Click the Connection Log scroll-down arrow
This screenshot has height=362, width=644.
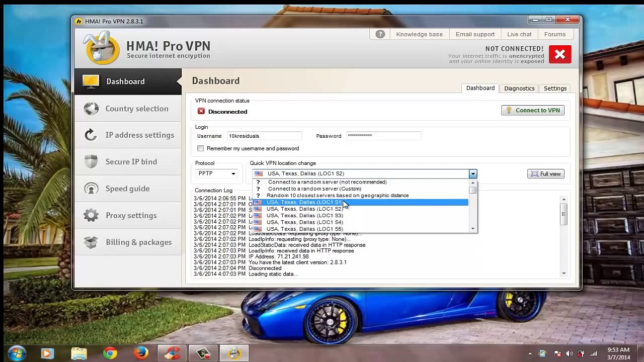pos(563,274)
